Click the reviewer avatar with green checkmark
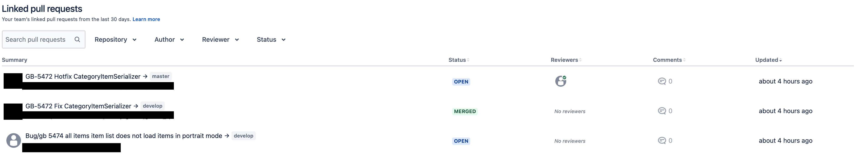The image size is (868, 156). coord(561,81)
